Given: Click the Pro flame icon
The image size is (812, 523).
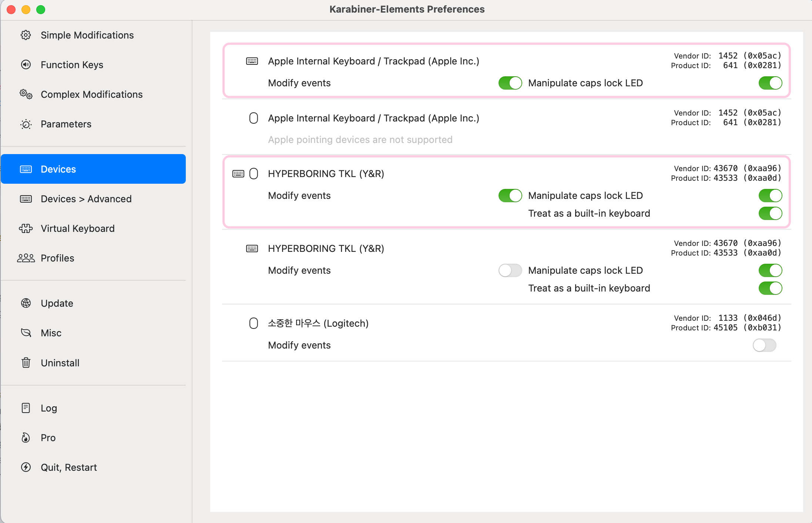Looking at the screenshot, I should point(26,437).
